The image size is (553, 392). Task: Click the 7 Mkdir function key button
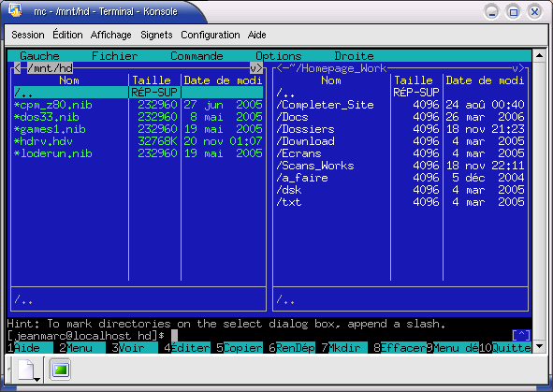pyautogui.click(x=344, y=348)
